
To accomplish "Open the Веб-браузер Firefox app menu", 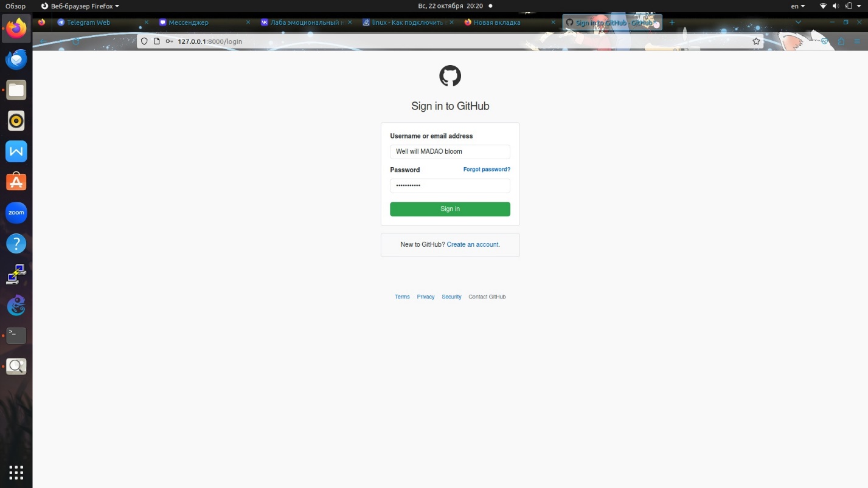I will (80, 5).
